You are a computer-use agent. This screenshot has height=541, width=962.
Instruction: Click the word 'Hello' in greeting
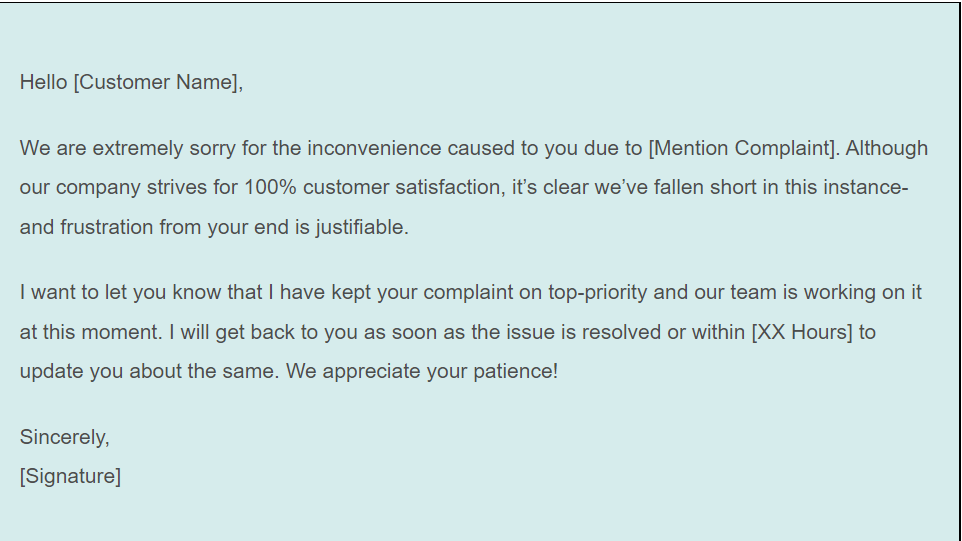[44, 82]
